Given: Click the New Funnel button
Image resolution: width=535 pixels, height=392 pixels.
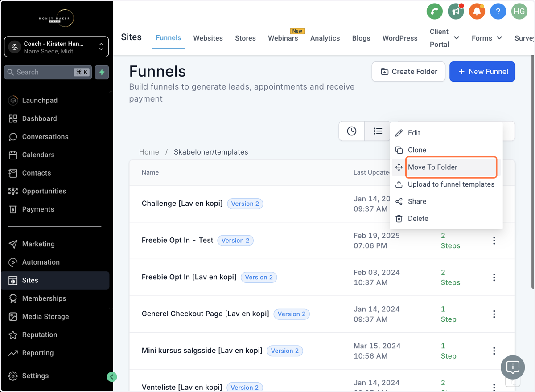Looking at the screenshot, I should pos(482,72).
